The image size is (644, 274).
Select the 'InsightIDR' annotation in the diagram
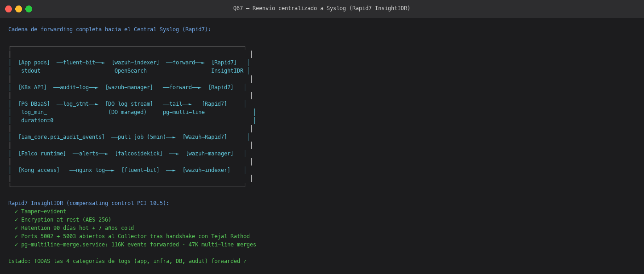(x=227, y=71)
